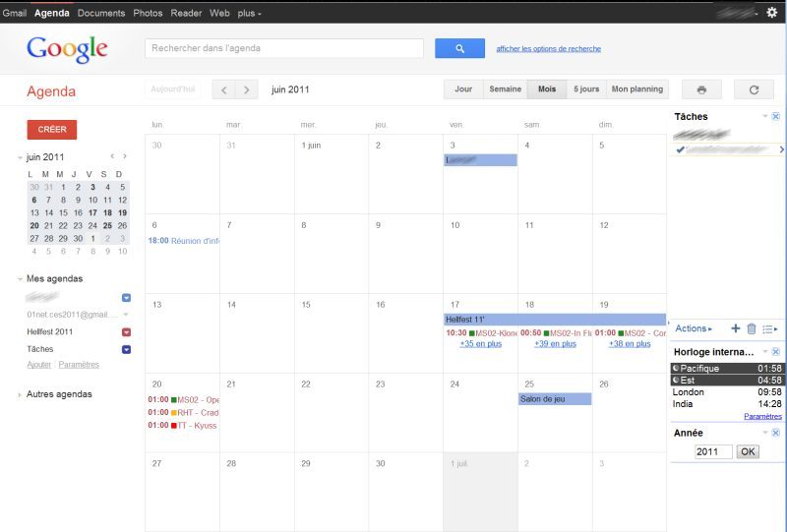Screen dimensions: 787x532
Task: Expand the Autres agendas section
Action: (x=20, y=394)
